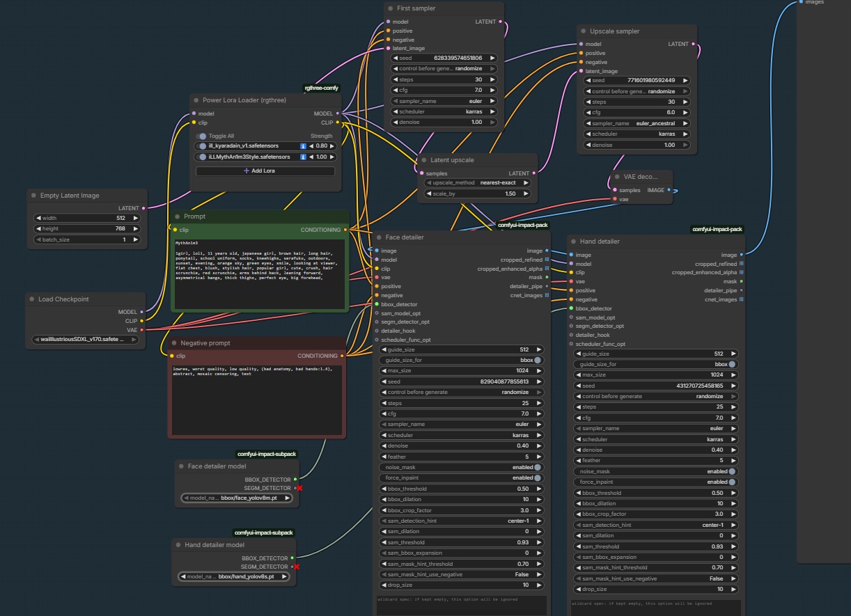Click the VAE decode IMAGE output socket

coord(669,189)
